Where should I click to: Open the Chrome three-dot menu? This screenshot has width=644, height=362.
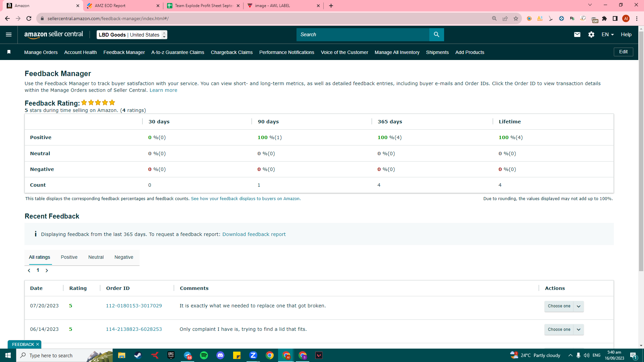[x=637, y=18]
